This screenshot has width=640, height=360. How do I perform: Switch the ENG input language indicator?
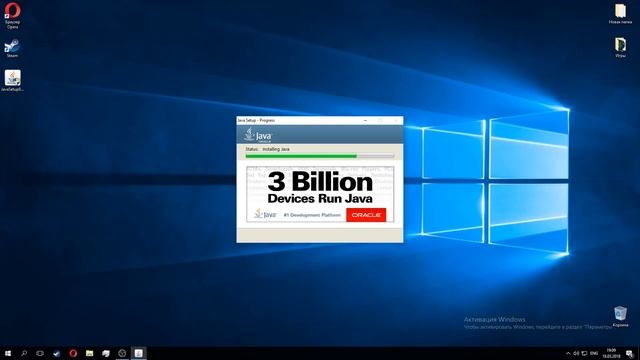point(594,353)
